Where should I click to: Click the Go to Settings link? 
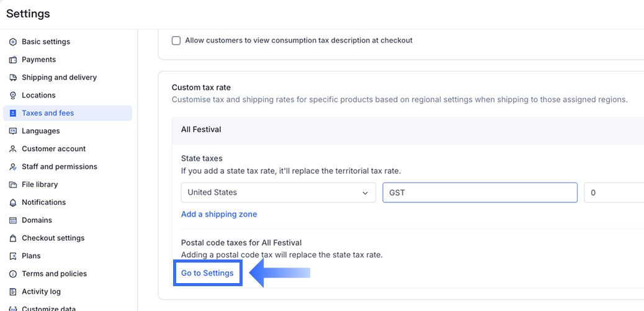coord(207,273)
